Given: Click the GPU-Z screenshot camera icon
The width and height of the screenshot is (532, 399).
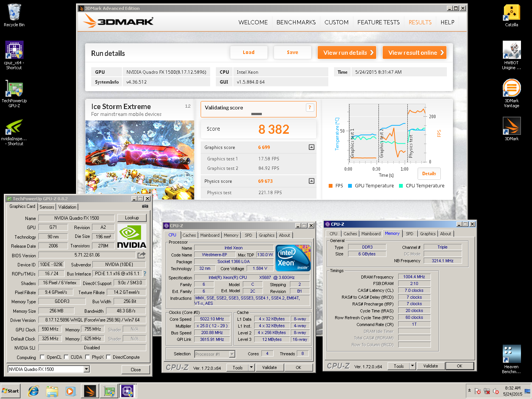Looking at the screenshot, I should pos(145,206).
